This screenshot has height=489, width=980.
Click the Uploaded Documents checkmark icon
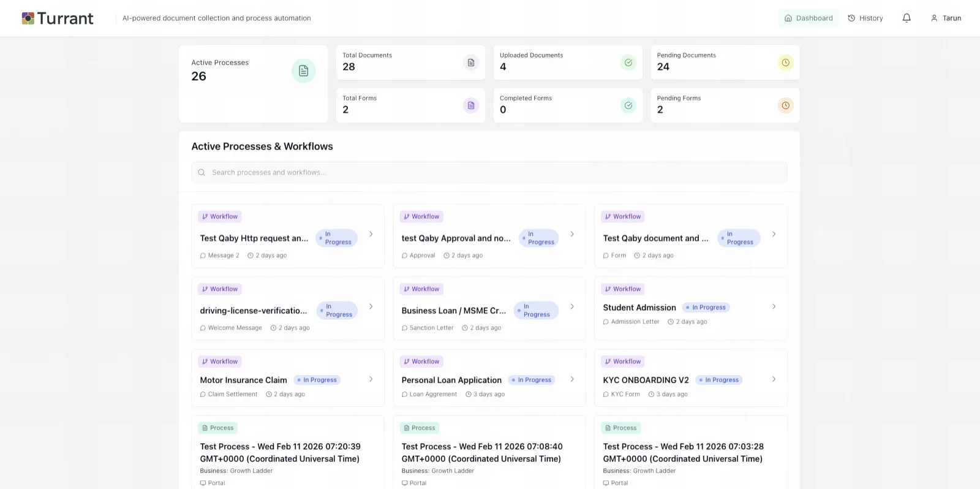(x=628, y=63)
